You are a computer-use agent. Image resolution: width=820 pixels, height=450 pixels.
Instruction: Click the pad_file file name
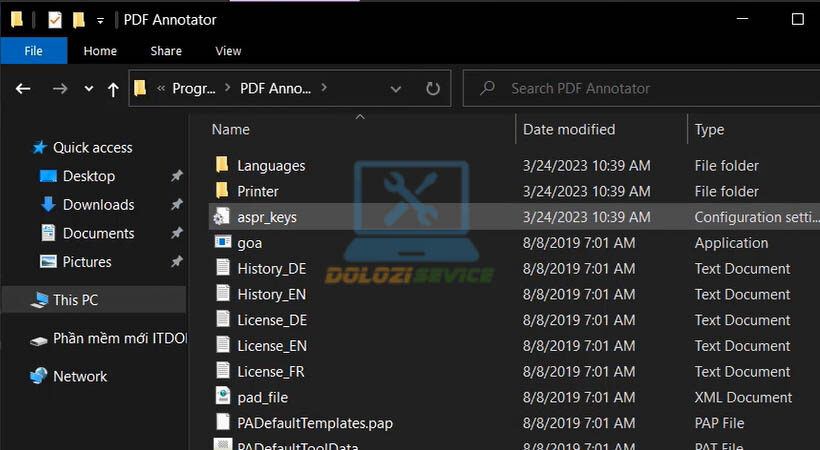(262, 398)
